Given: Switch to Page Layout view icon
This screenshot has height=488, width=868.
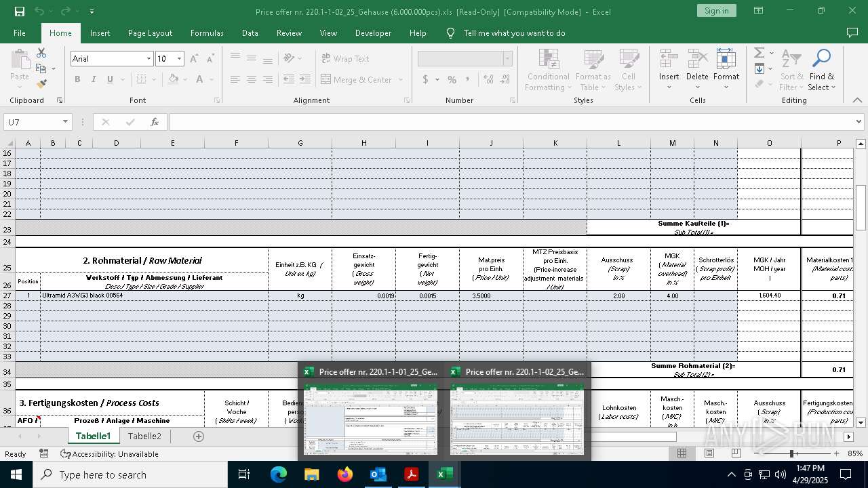Looking at the screenshot, I should 709,453.
